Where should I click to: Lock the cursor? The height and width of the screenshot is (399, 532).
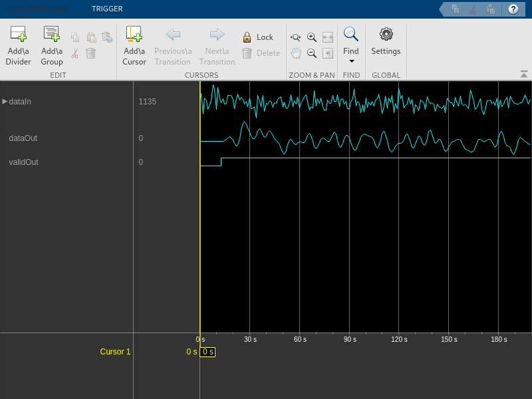click(x=258, y=37)
